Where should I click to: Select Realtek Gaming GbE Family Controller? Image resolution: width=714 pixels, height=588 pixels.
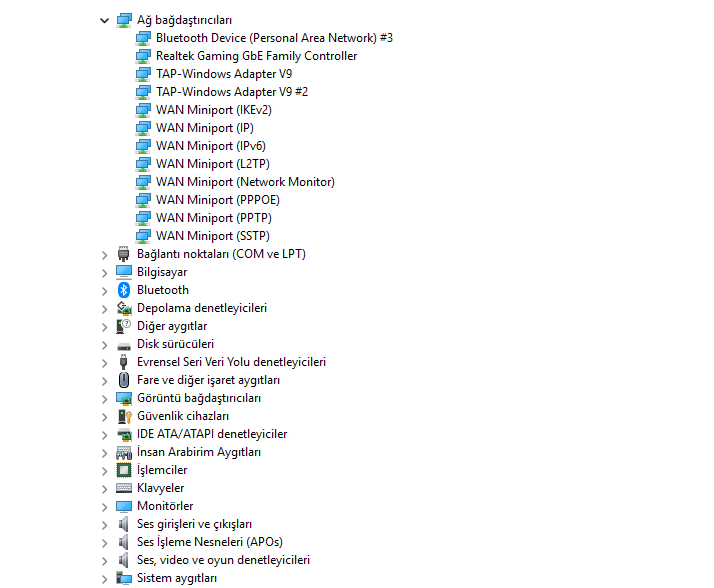(x=257, y=56)
